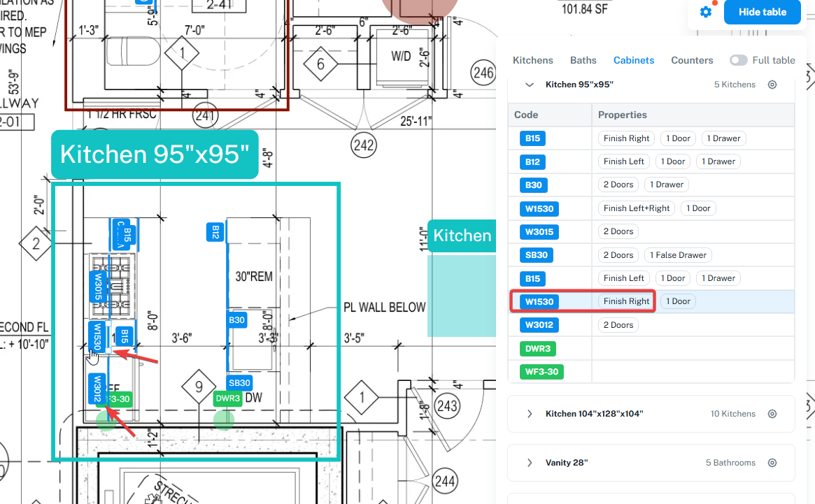This screenshot has width=815, height=504.
Task: Open the Baths tab
Action: [x=583, y=60]
